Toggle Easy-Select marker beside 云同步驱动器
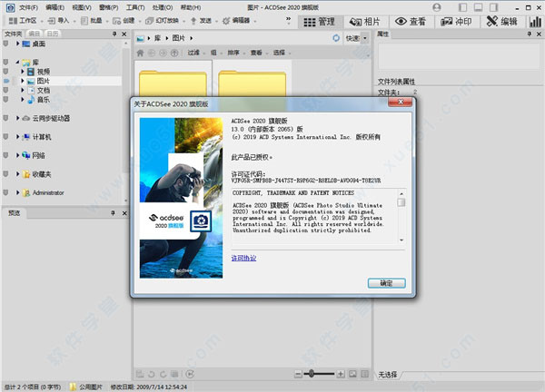The image size is (545, 392). [5, 118]
